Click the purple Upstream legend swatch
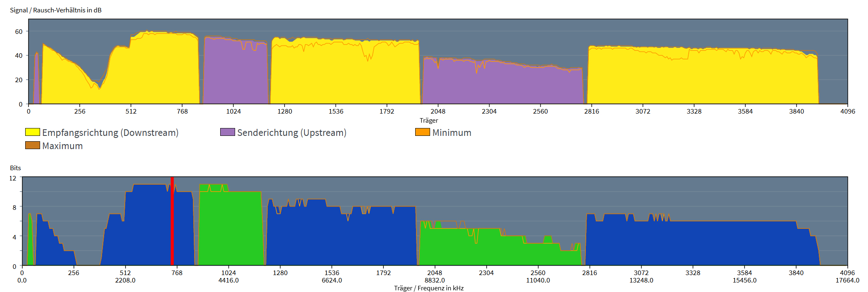 pyautogui.click(x=228, y=132)
